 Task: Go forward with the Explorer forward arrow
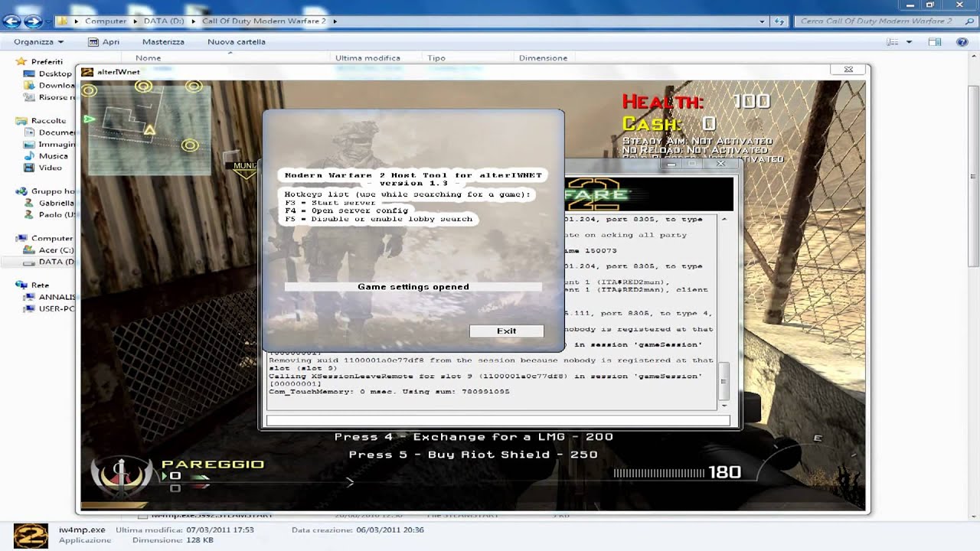(x=34, y=21)
